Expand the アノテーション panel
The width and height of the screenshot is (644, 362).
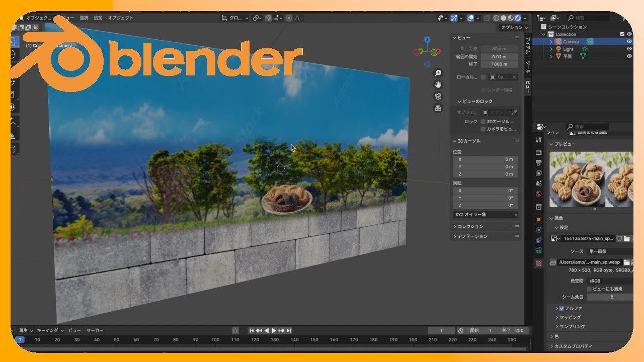tap(455, 236)
